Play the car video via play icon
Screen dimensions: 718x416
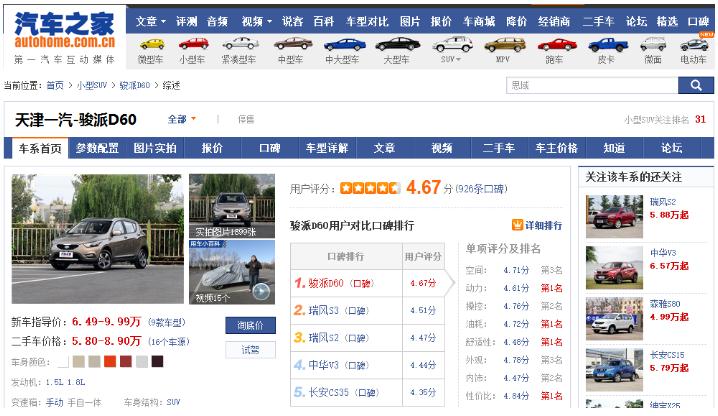261,291
